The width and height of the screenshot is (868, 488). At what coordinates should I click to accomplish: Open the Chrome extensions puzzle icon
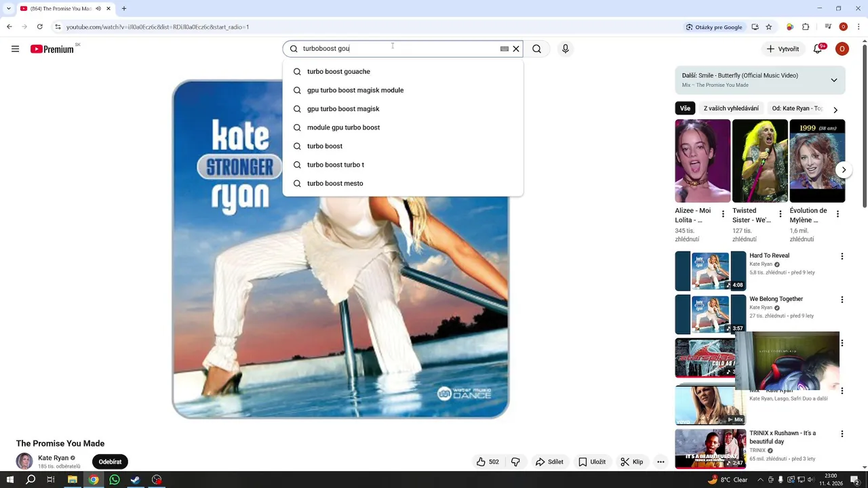click(x=806, y=27)
